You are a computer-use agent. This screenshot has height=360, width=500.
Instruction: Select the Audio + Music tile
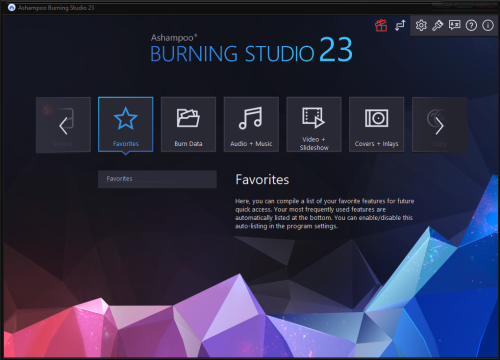pos(251,124)
